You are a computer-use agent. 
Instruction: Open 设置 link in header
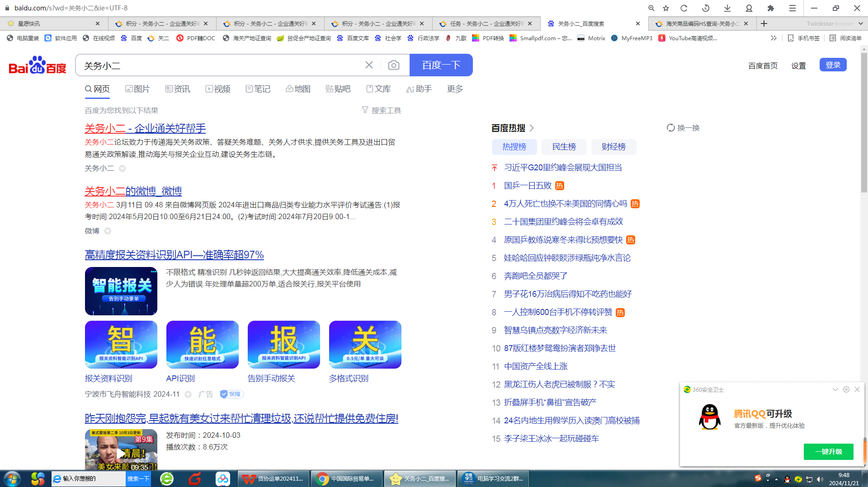(x=798, y=66)
